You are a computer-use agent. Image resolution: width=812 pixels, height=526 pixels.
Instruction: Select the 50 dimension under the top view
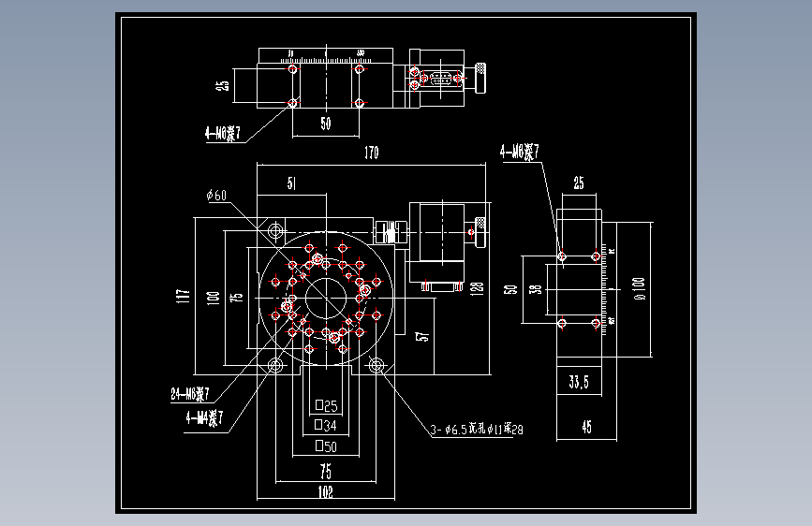point(325,124)
